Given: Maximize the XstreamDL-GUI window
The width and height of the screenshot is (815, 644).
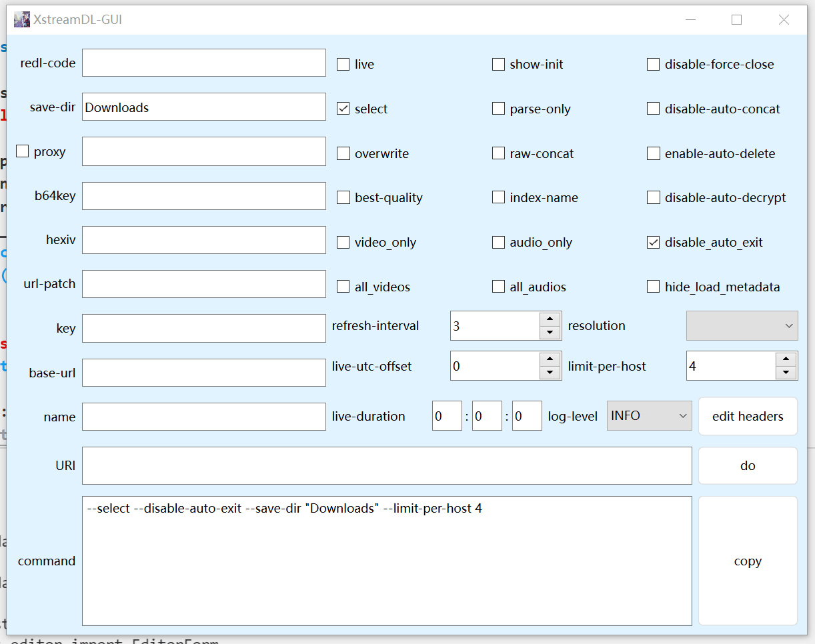Looking at the screenshot, I should pos(736,20).
